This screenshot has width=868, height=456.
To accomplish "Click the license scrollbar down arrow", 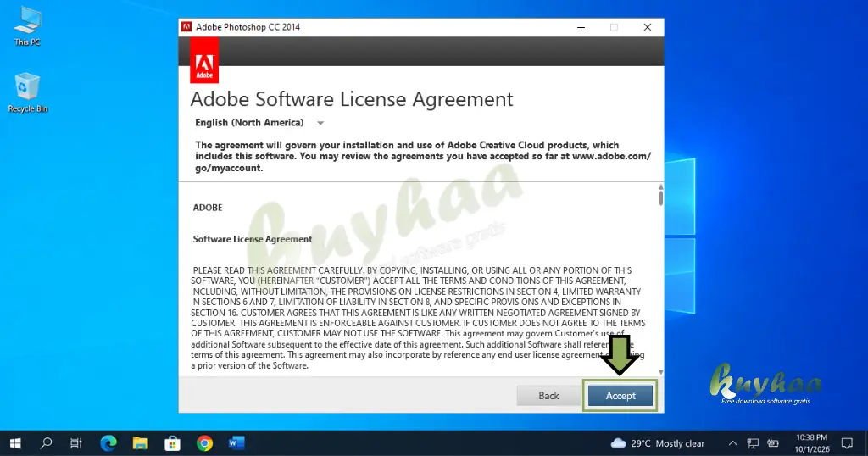I will coord(660,372).
